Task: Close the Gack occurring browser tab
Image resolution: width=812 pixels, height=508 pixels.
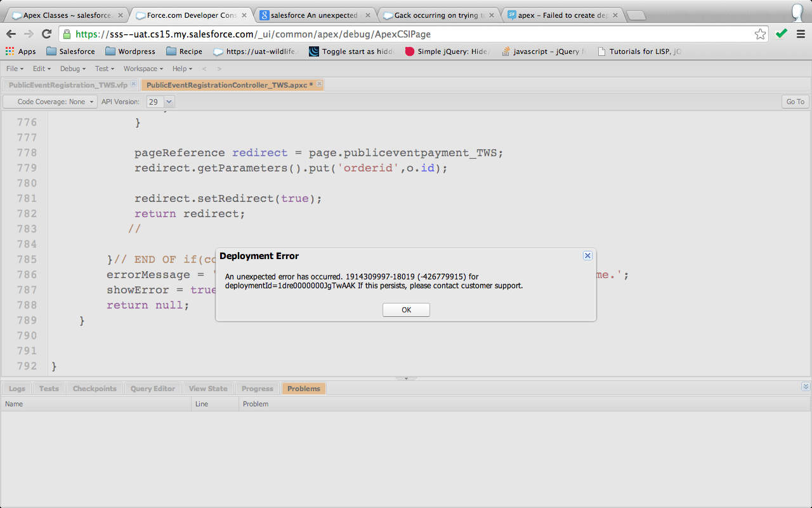Action: coord(492,15)
